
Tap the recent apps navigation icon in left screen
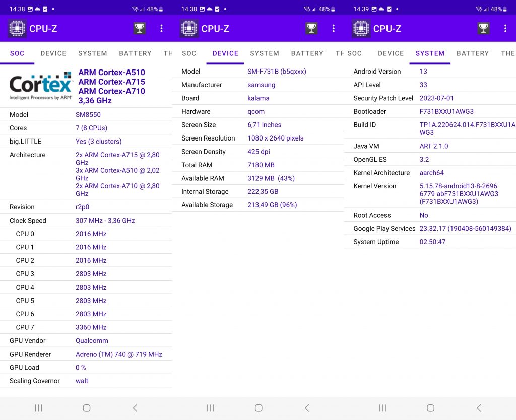[x=38, y=408]
